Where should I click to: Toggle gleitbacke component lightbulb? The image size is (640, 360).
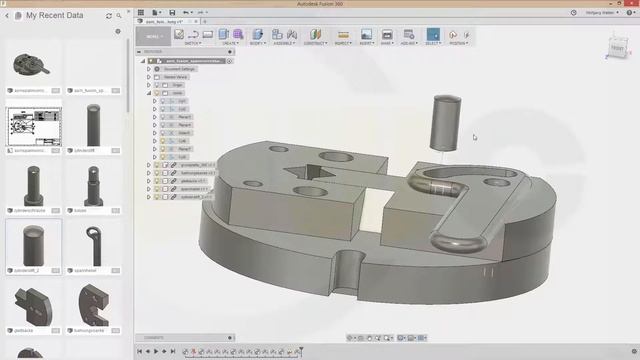coord(157,181)
